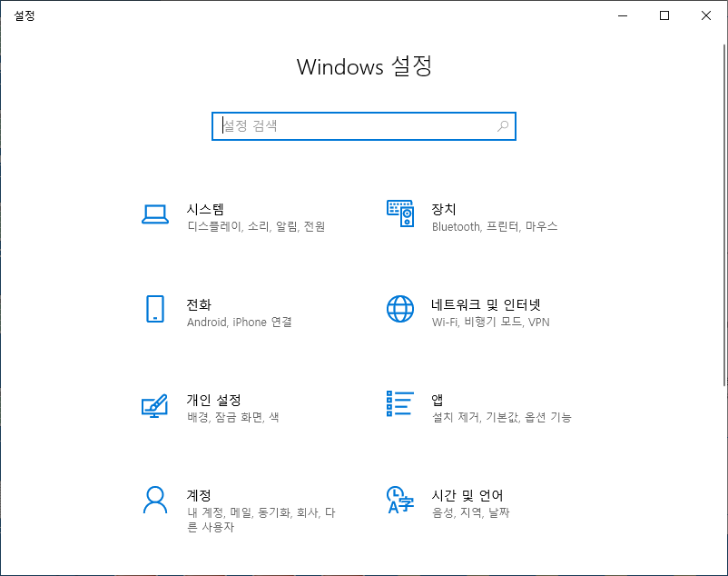This screenshot has height=576, width=728.
Task: Click 'Wi-Fi, 비행기 모드, VPN' description
Action: coord(490,322)
